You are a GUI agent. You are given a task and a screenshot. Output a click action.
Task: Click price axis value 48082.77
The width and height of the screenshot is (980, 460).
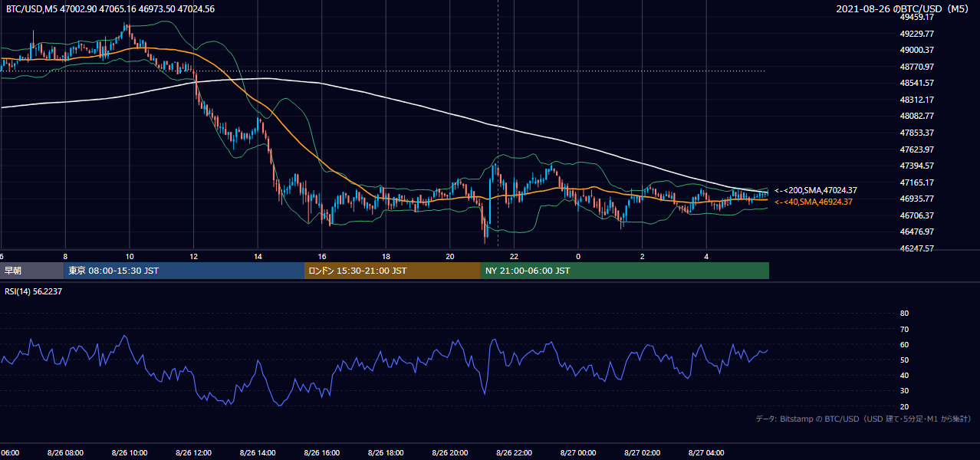(x=916, y=116)
